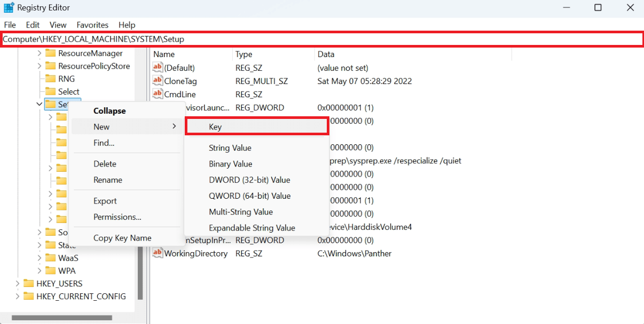
Task: Click REG_SZ type in the WorkingDirectory row
Action: point(249,253)
